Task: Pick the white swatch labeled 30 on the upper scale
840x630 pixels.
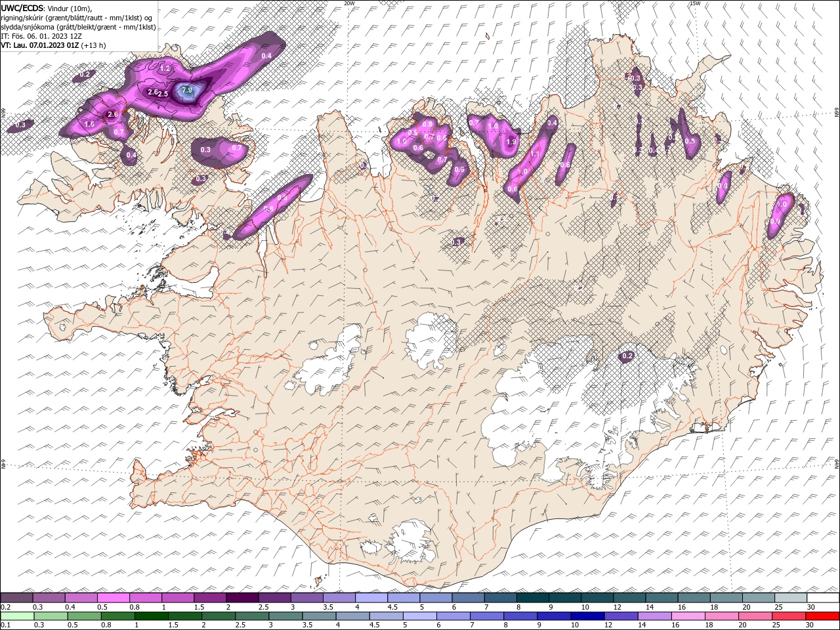Action: [823, 597]
